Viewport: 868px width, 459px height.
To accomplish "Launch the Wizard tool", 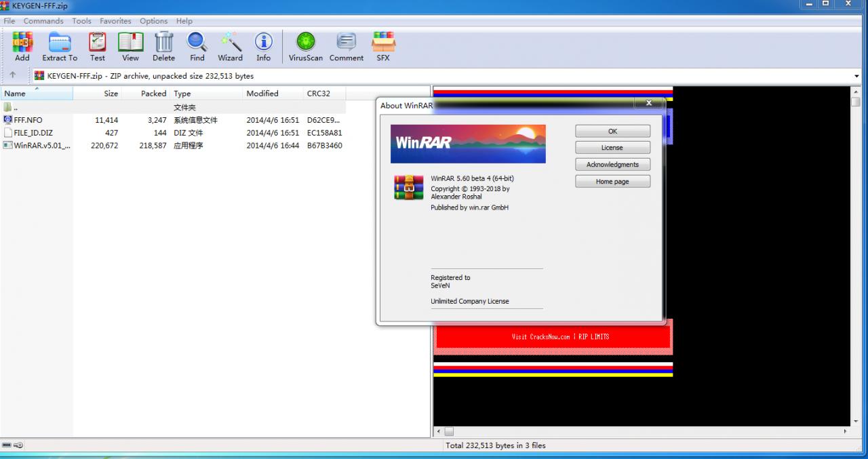I will [x=230, y=47].
